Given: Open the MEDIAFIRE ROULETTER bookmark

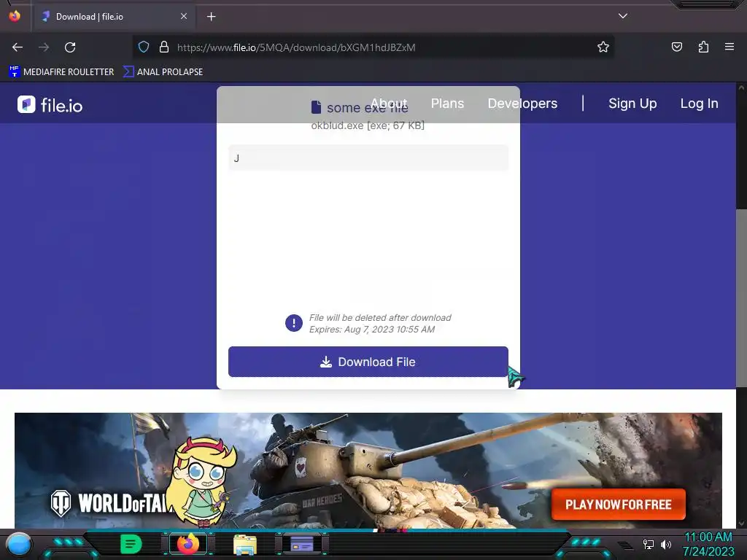Looking at the screenshot, I should (x=61, y=72).
